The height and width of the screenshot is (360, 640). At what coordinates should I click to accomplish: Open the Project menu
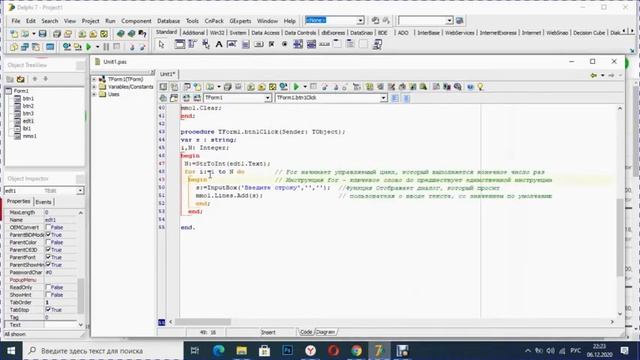91,21
